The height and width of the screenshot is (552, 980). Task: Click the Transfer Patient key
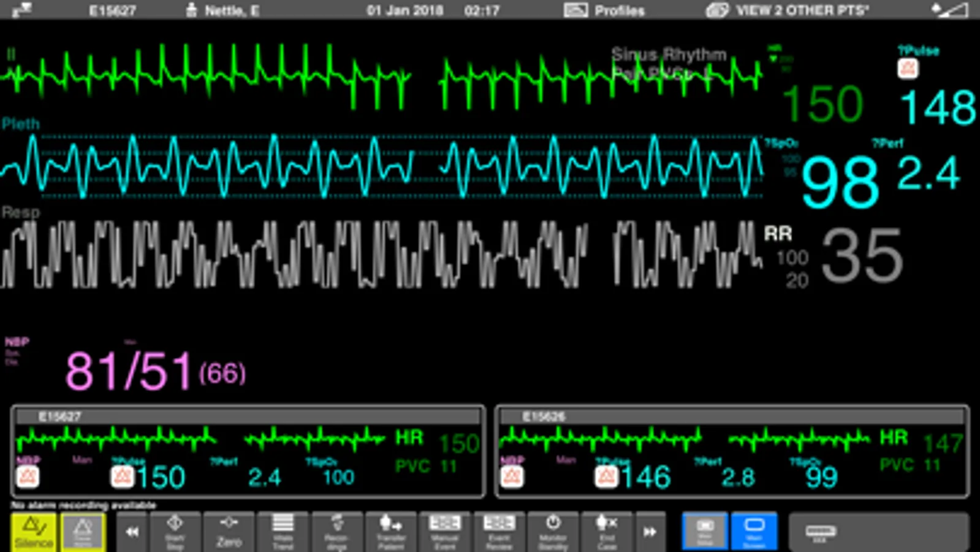pyautogui.click(x=390, y=531)
